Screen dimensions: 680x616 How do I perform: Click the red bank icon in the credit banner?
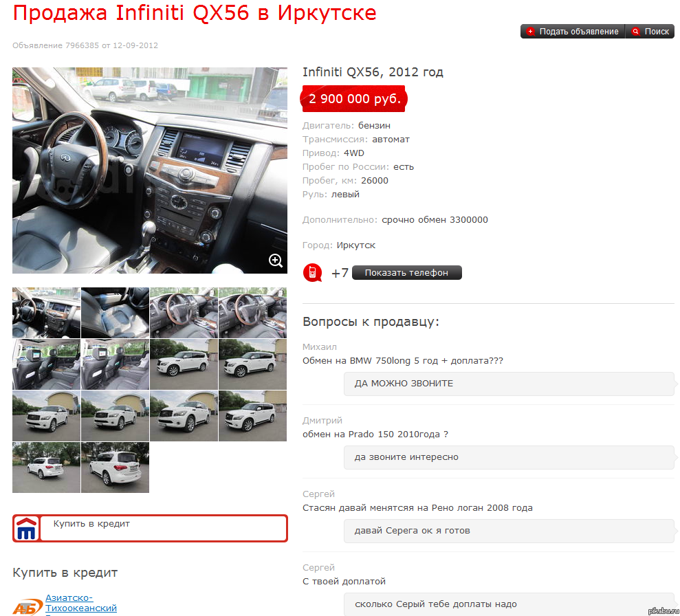[26, 528]
